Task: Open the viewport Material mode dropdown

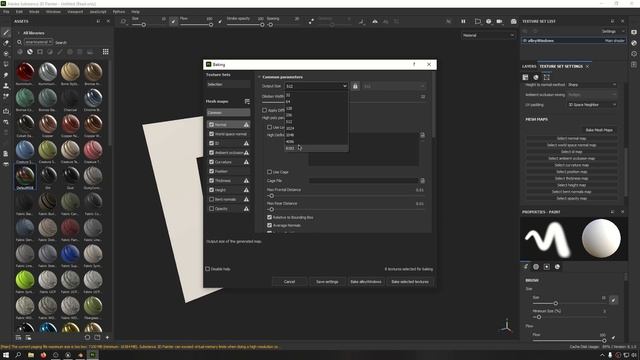Action: click(488, 36)
